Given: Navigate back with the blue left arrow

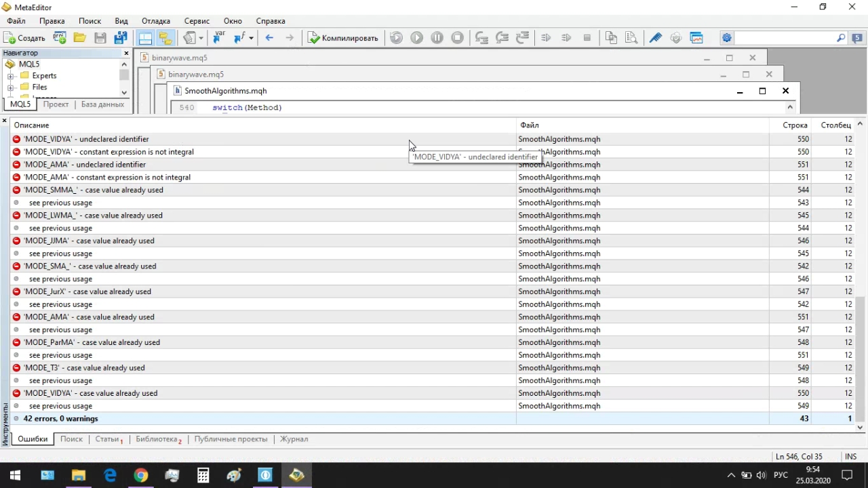Looking at the screenshot, I should 269,38.
